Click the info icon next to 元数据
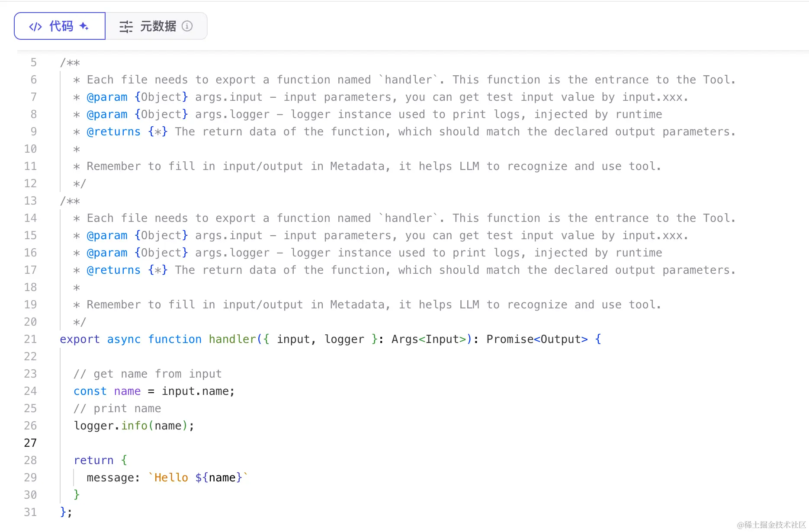Viewport: 809px width, 532px height. click(187, 26)
